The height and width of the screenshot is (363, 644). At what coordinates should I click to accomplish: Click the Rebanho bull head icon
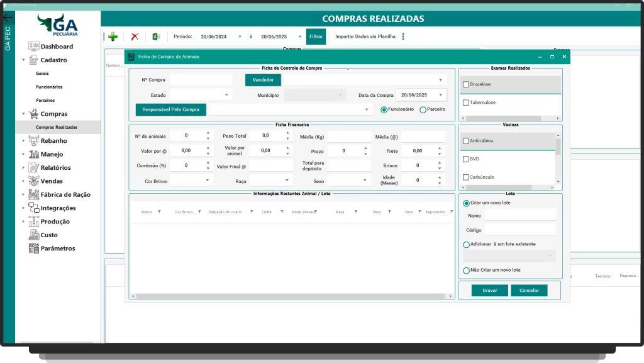coord(35,141)
